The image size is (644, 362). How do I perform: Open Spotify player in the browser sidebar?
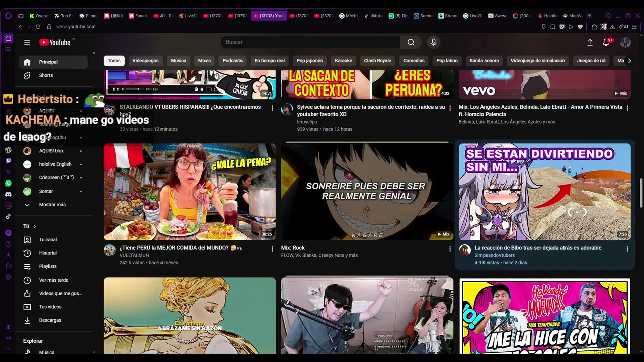pyautogui.click(x=8, y=233)
